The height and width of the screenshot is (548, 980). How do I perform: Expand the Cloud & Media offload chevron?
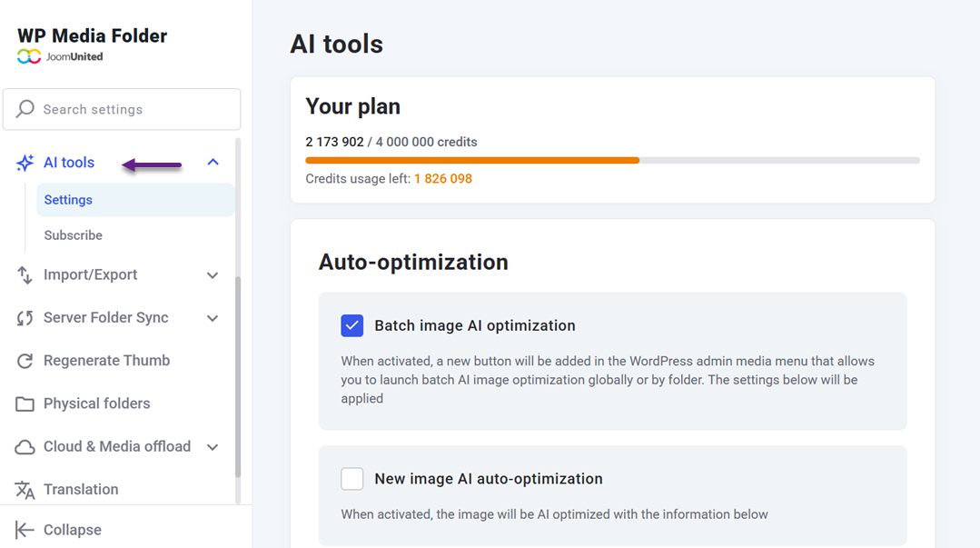coord(213,447)
